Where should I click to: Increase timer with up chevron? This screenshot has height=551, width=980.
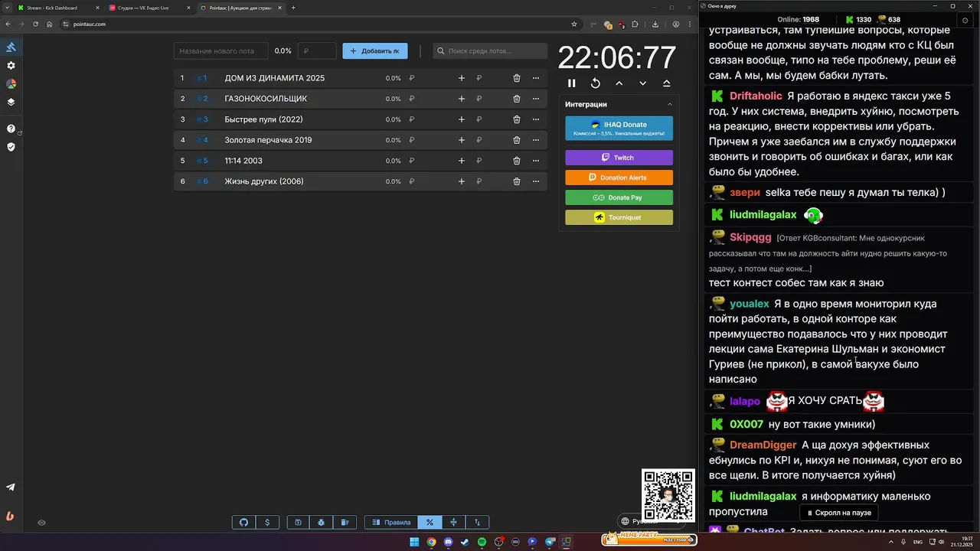pos(619,83)
